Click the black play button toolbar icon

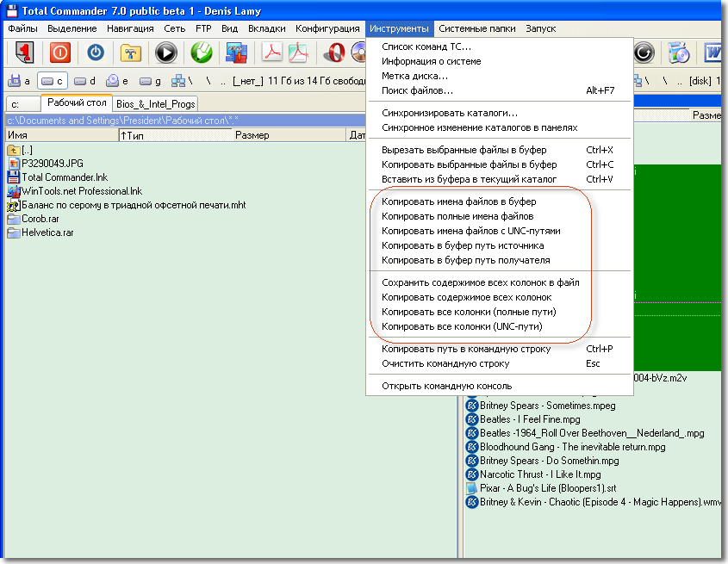coord(165,53)
